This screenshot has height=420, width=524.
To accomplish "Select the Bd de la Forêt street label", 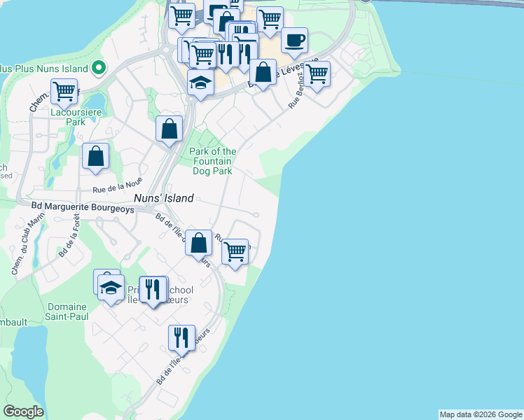I will point(70,235).
